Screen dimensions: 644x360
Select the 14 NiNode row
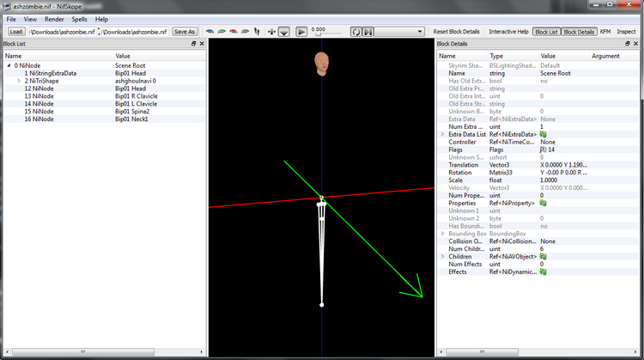click(x=105, y=104)
